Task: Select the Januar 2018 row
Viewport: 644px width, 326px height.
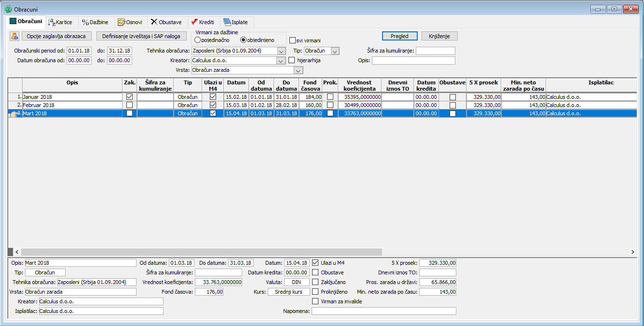Action: (72, 97)
